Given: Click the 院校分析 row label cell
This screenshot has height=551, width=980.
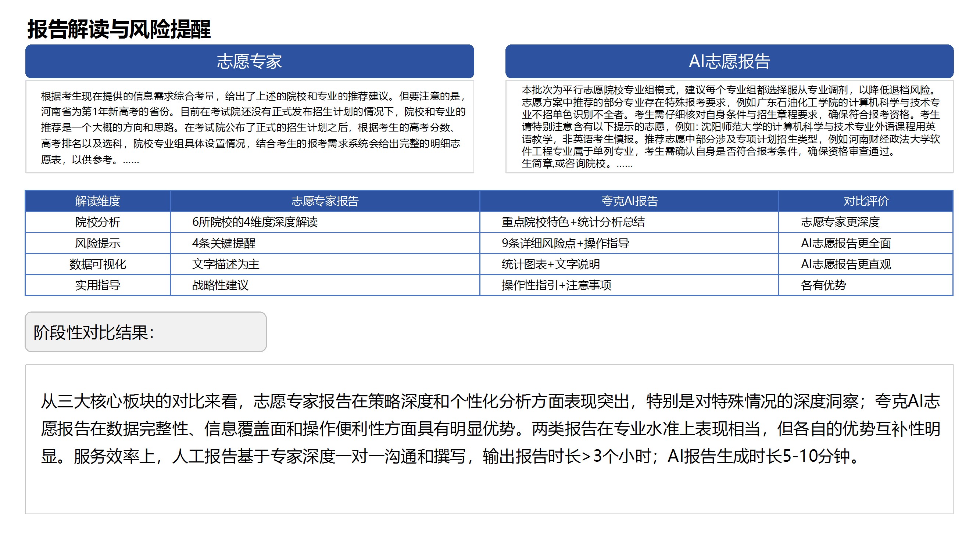Looking at the screenshot, I should point(97,222).
